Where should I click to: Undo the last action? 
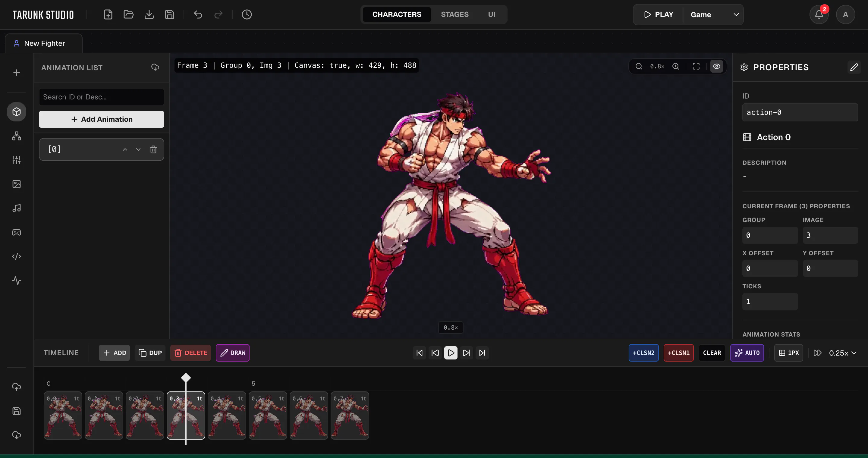coord(198,14)
